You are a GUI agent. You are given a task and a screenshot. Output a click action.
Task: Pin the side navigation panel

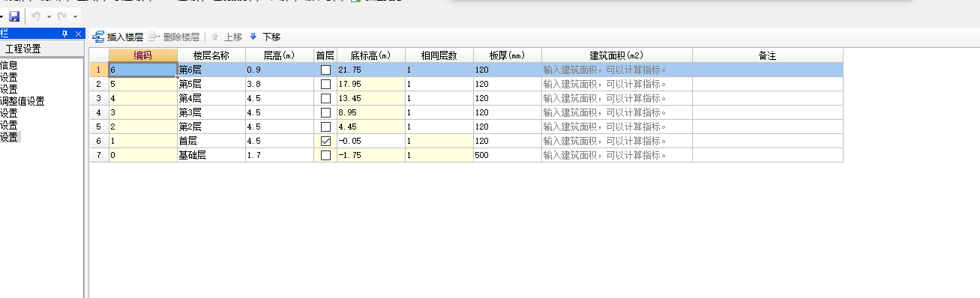pos(64,34)
